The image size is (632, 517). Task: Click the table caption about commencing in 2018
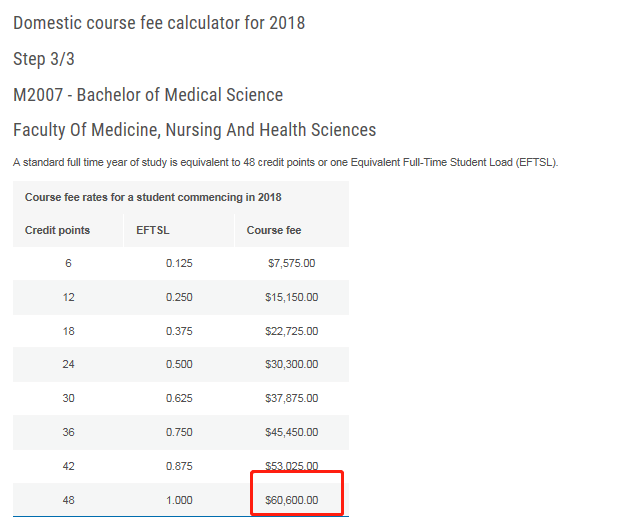pyautogui.click(x=153, y=197)
